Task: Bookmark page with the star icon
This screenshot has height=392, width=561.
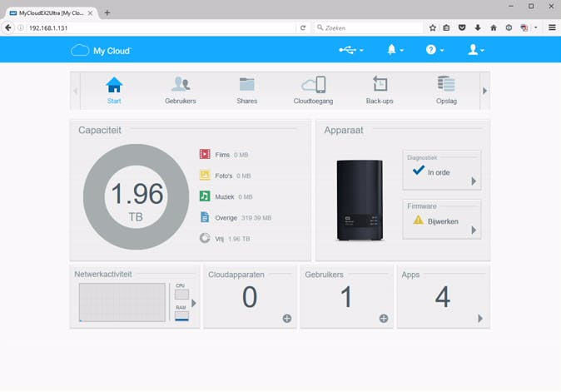Action: (433, 27)
